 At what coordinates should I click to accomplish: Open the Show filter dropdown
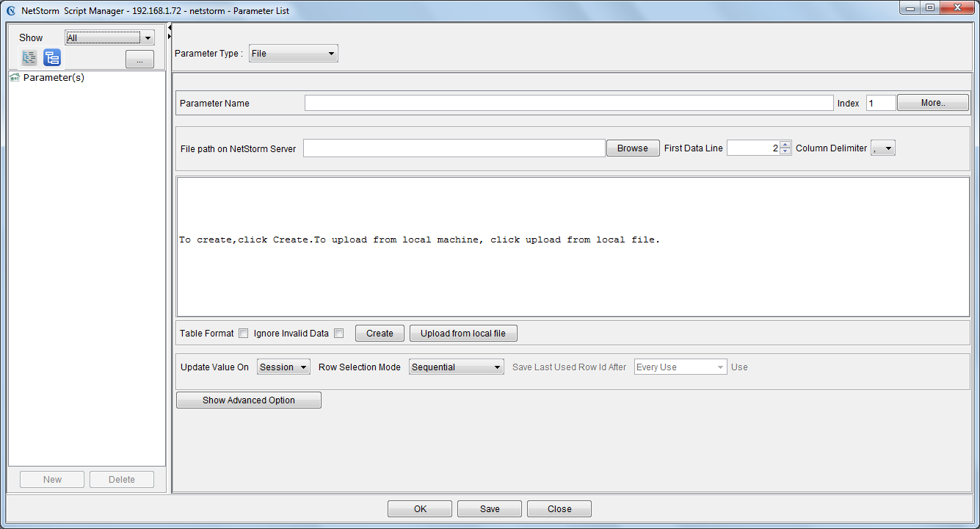pyautogui.click(x=109, y=38)
